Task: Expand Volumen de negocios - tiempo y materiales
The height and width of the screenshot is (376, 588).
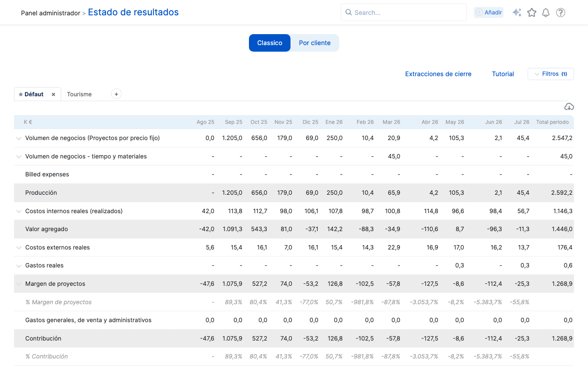Action: [19, 157]
